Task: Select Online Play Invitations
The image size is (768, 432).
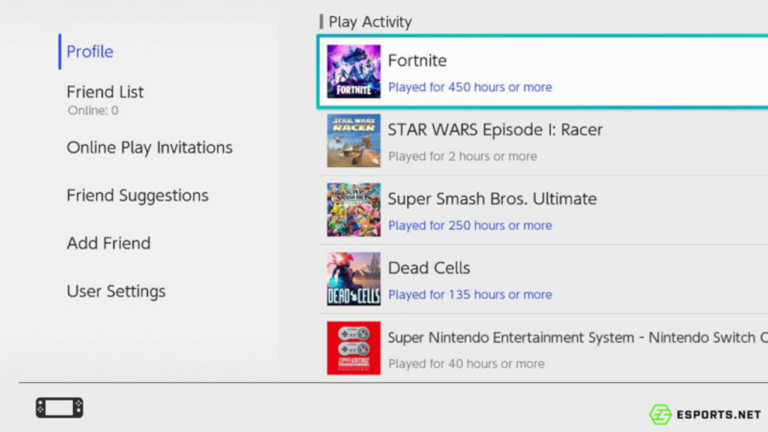Action: (149, 147)
